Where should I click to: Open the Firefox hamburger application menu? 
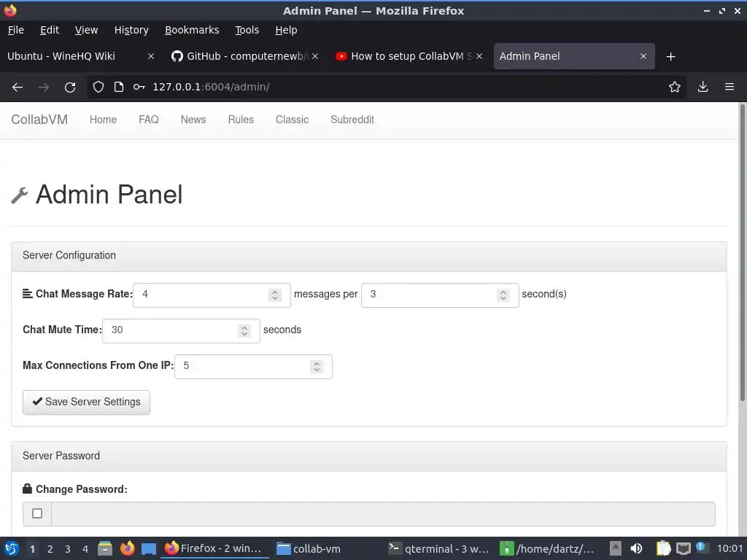click(x=729, y=87)
